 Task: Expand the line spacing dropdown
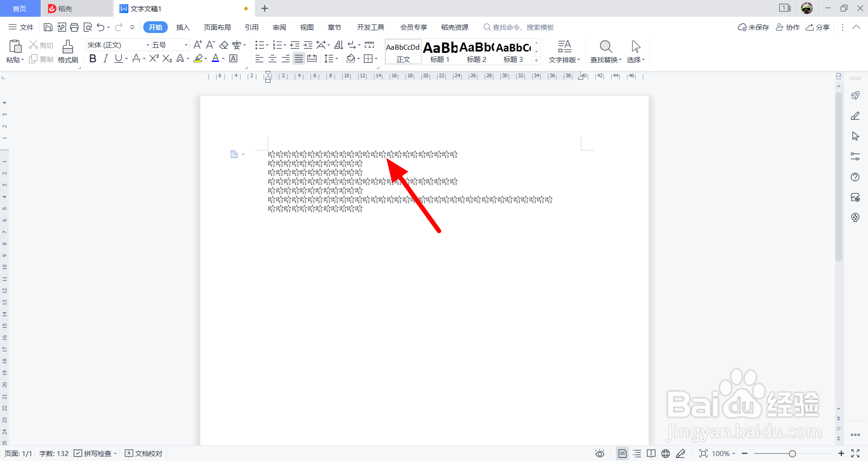[x=337, y=59]
